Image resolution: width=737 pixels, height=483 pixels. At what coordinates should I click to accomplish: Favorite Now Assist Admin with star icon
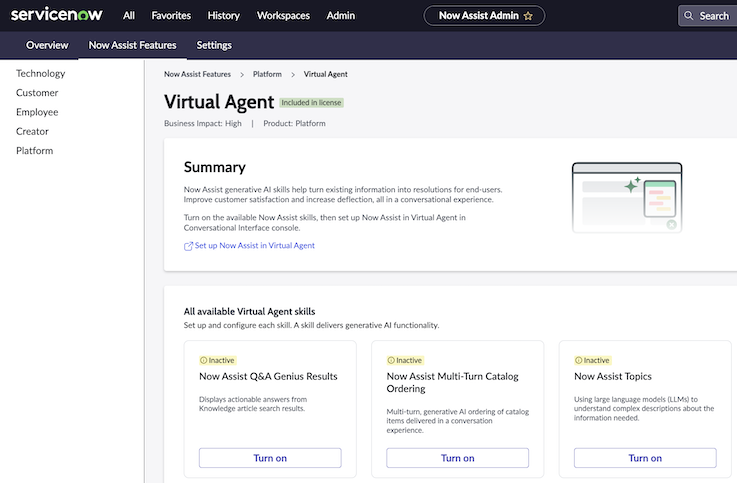coord(528,16)
